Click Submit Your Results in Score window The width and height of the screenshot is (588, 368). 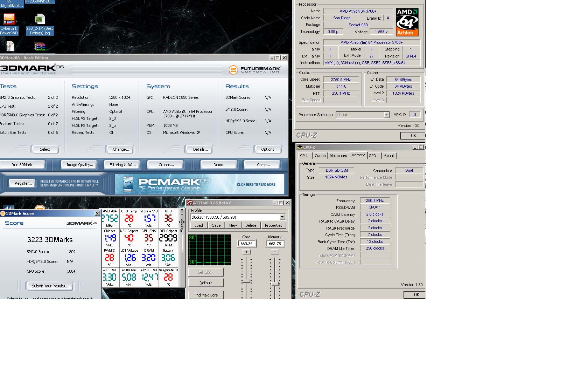click(x=50, y=286)
